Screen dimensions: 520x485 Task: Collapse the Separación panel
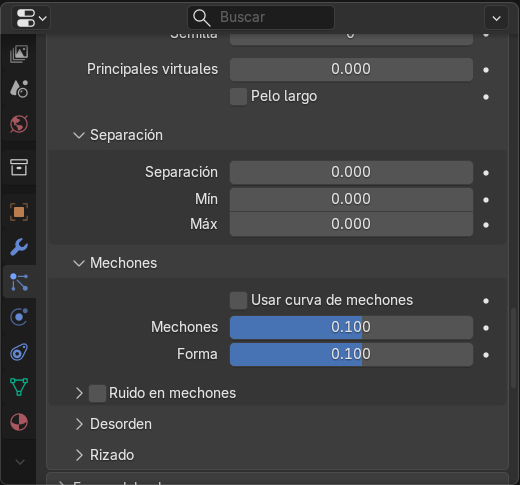pos(118,135)
